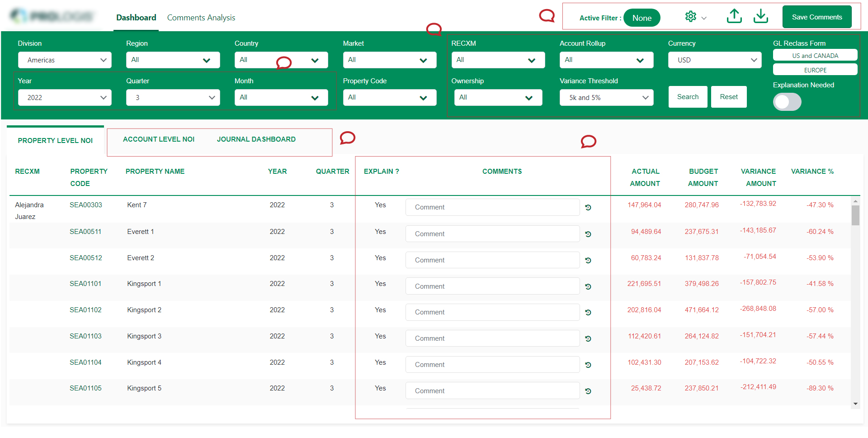The image size is (868, 438).
Task: Open the Currency dropdown showing USD
Action: point(714,60)
